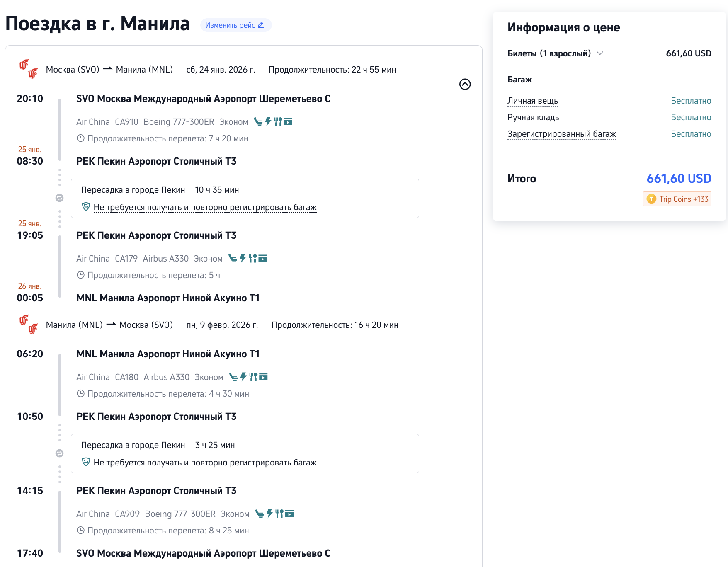Click the meal icon for flight CA909
Screen dimensions: 728x567
pos(279,514)
